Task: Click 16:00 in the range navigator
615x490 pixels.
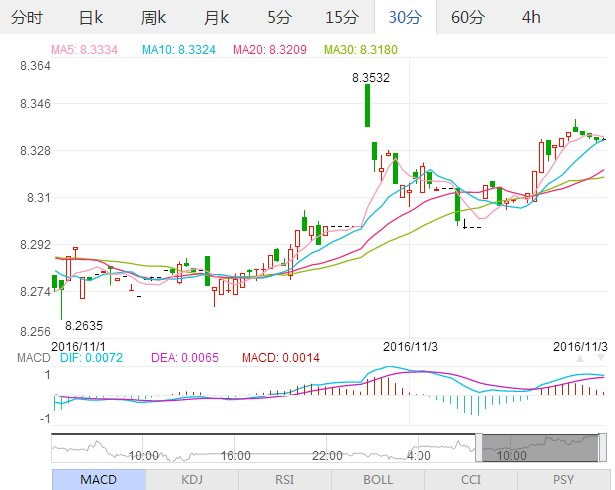Action: [x=236, y=455]
